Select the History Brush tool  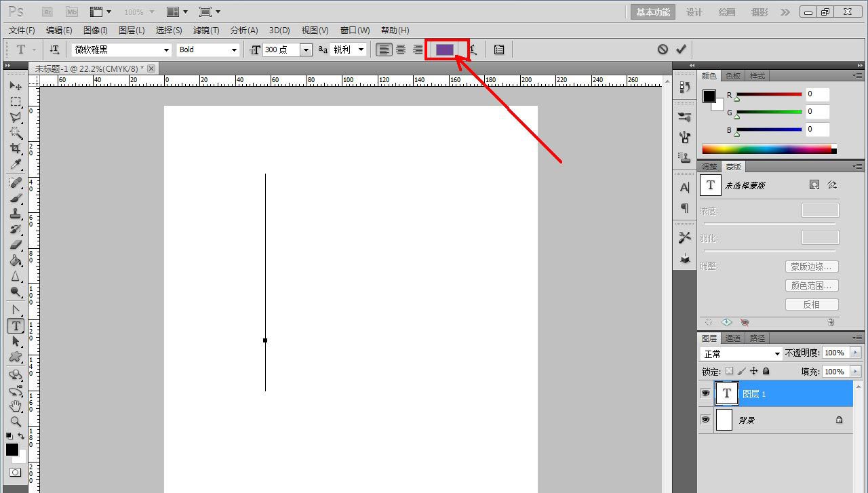point(15,230)
